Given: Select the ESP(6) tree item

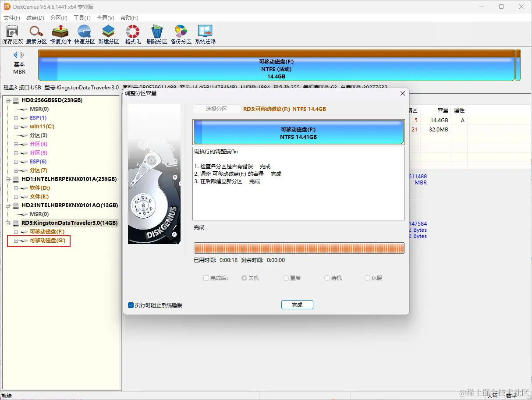Looking at the screenshot, I should tap(38, 162).
